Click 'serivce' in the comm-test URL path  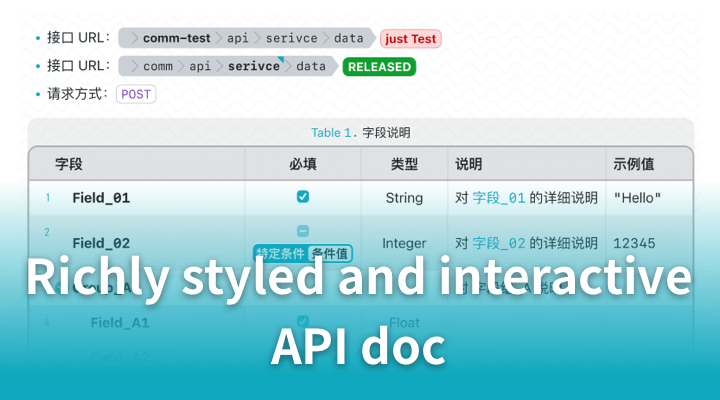(291, 38)
